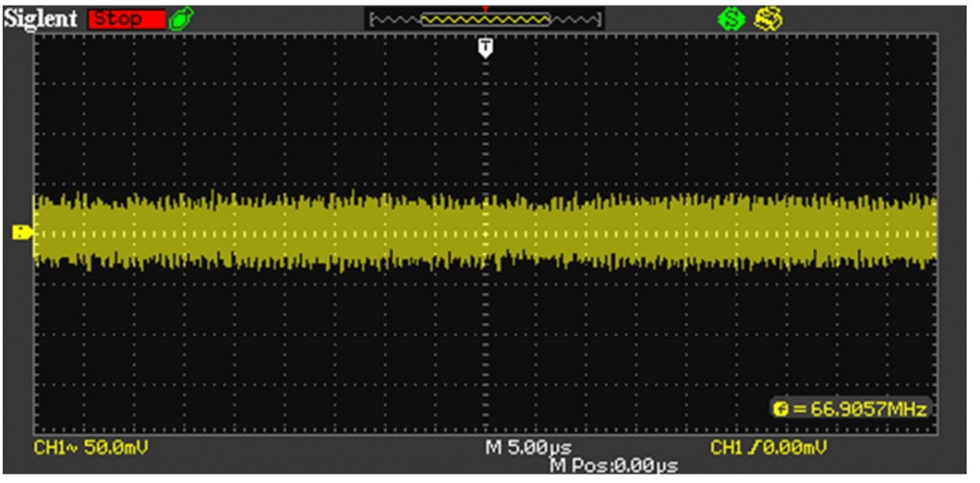The height and width of the screenshot is (483, 980).
Task: Click the frequency counter 66.9057MHz readout
Action: pyautogui.click(x=858, y=409)
